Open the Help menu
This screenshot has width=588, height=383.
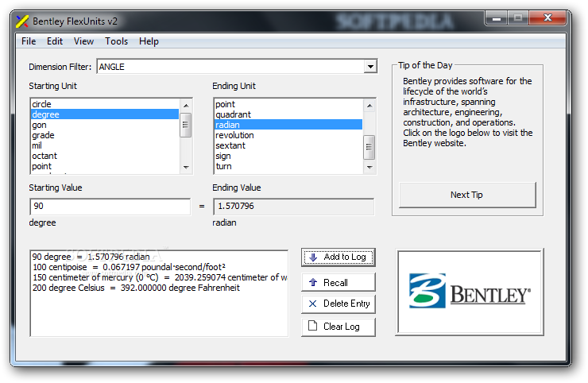tap(149, 41)
